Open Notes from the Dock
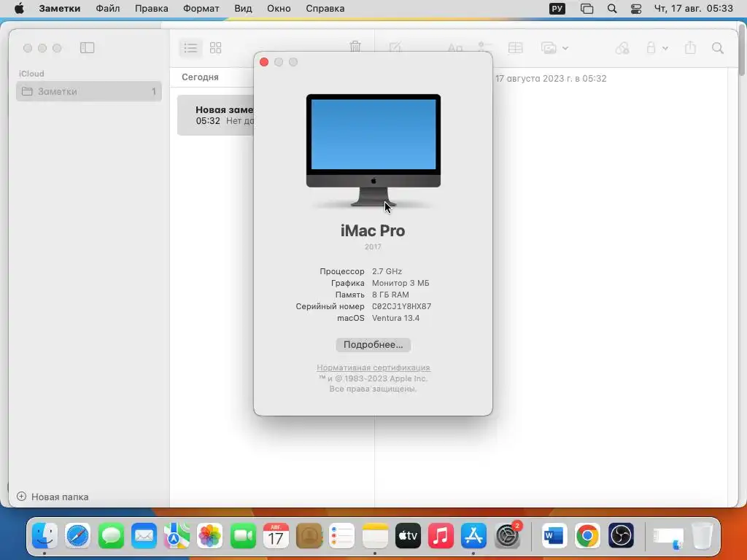747x560 pixels. [375, 536]
